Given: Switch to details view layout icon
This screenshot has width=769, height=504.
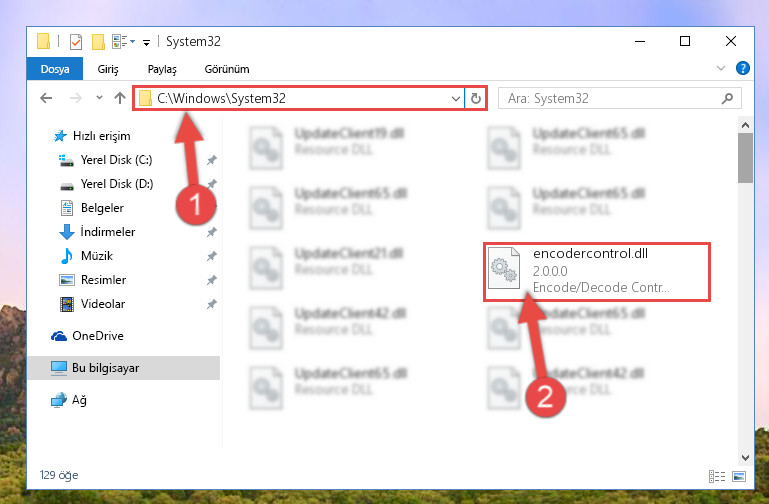Looking at the screenshot, I should 717,476.
